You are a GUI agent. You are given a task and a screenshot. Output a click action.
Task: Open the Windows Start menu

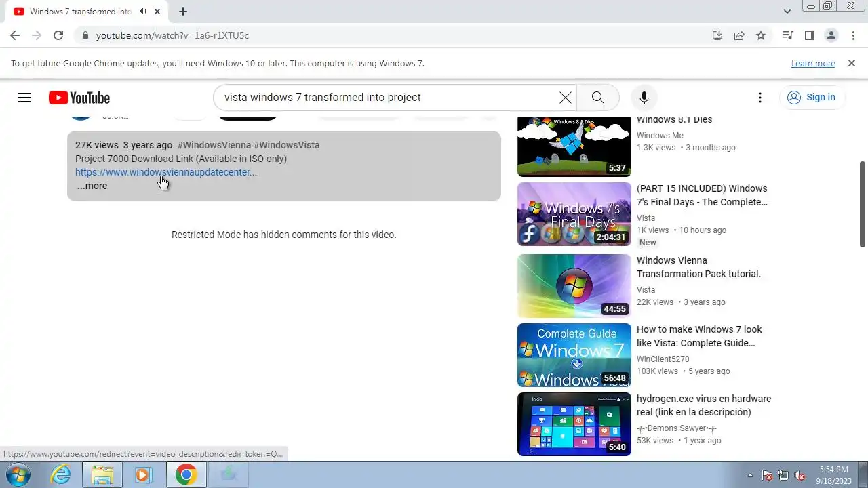point(16,475)
